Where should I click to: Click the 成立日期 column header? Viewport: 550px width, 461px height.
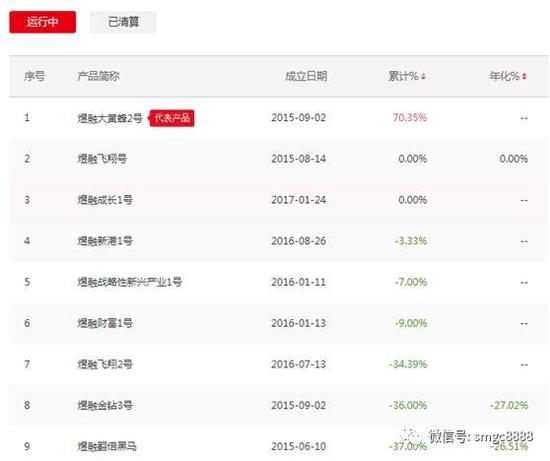click(306, 76)
